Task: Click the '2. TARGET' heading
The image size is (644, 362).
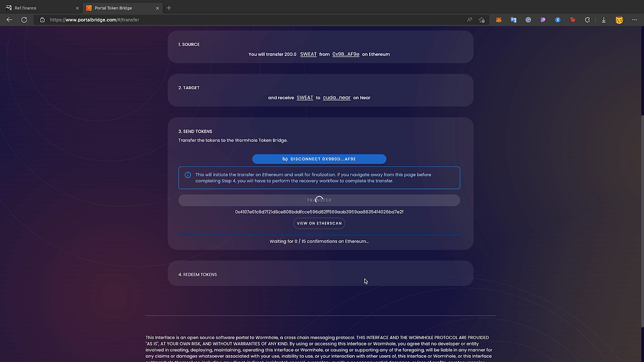Action: click(x=189, y=88)
